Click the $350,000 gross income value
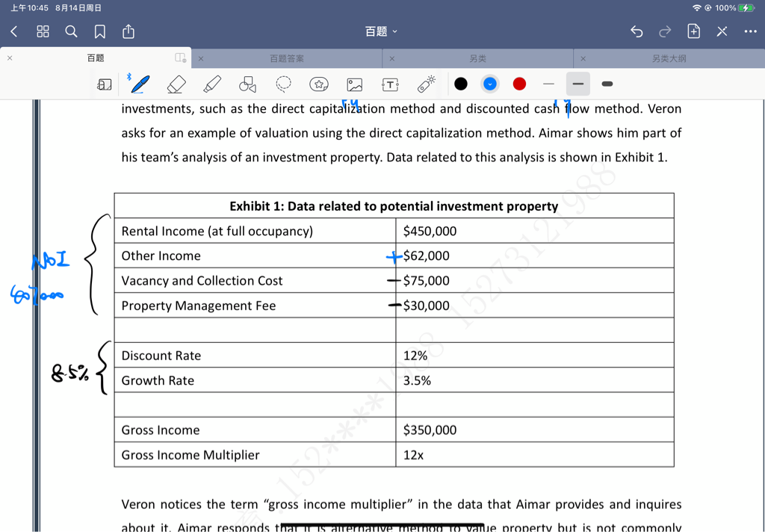The image size is (765, 532). (x=430, y=430)
